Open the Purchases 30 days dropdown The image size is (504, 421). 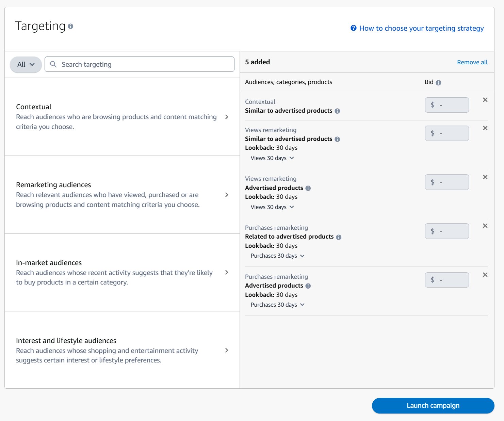(x=277, y=256)
